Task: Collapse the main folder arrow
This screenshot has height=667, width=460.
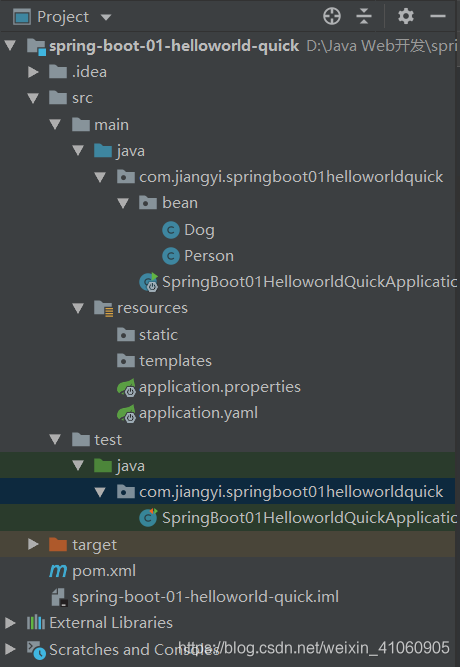Action: pos(55,124)
